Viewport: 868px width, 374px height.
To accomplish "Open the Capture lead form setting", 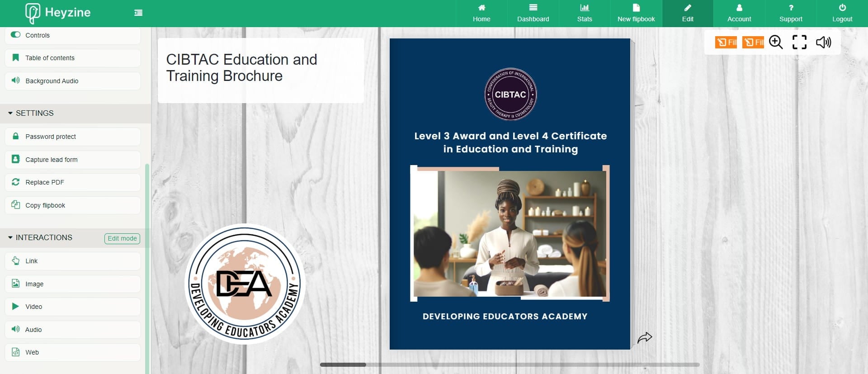I will click(x=73, y=160).
